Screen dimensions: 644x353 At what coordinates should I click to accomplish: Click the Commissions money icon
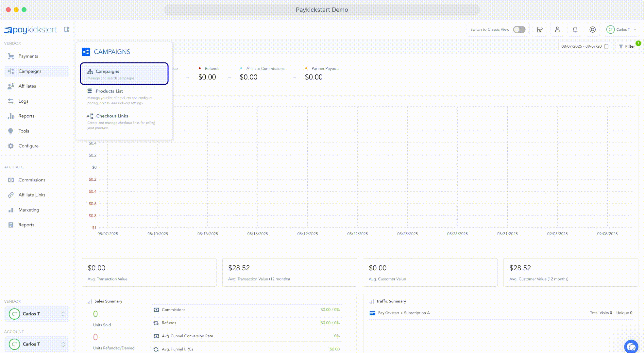tap(11, 180)
